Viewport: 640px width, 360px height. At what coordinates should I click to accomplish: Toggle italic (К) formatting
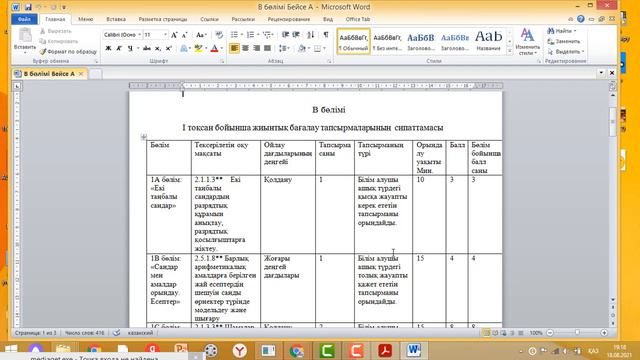[x=119, y=48]
